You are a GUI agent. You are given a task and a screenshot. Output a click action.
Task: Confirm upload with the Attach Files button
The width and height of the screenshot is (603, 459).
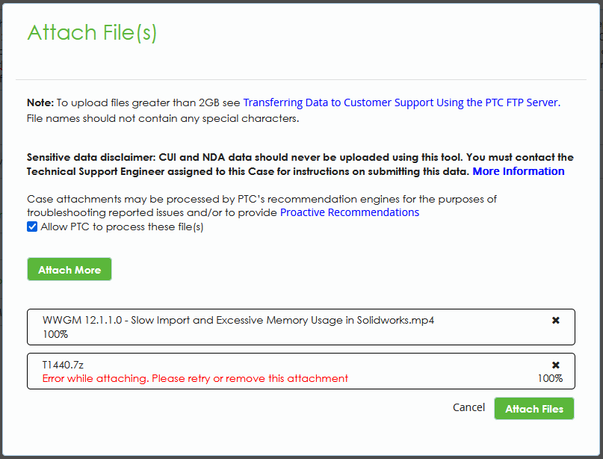[534, 409]
